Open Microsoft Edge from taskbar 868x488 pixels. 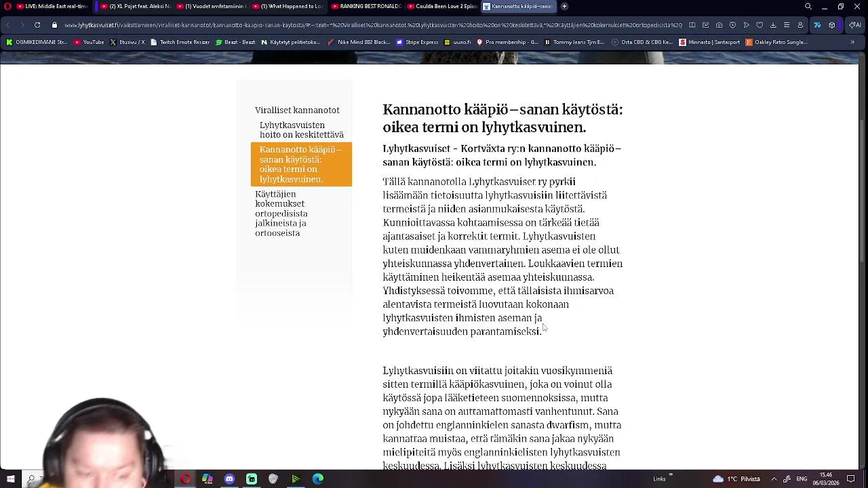pos(317,479)
